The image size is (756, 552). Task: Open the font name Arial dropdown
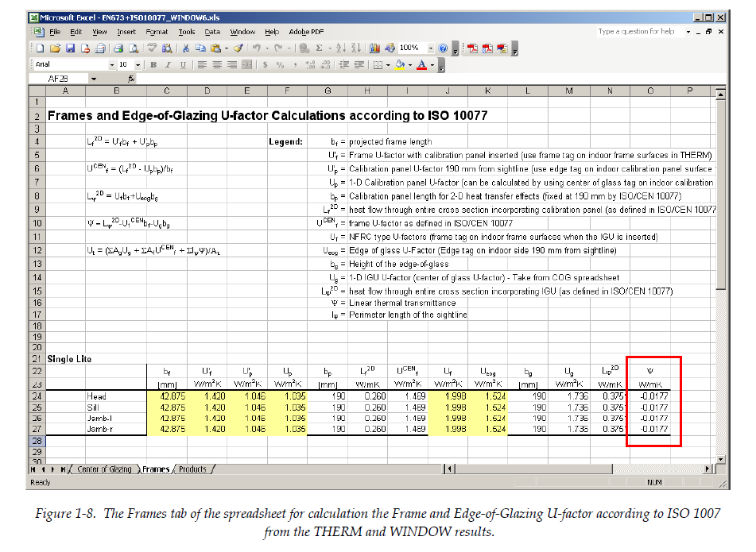(x=112, y=65)
